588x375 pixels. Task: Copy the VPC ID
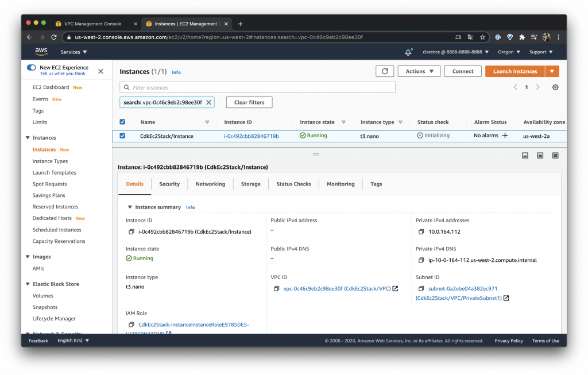(276, 289)
